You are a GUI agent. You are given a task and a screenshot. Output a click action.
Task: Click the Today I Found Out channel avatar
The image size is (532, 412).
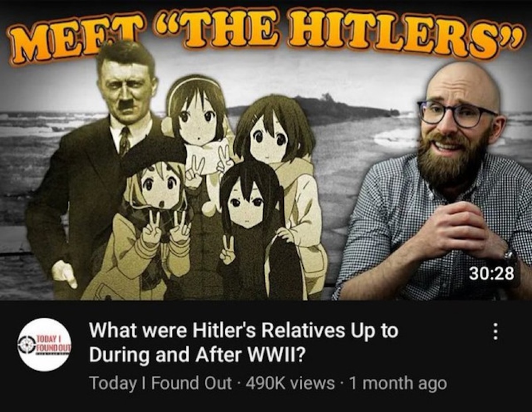[45, 344]
